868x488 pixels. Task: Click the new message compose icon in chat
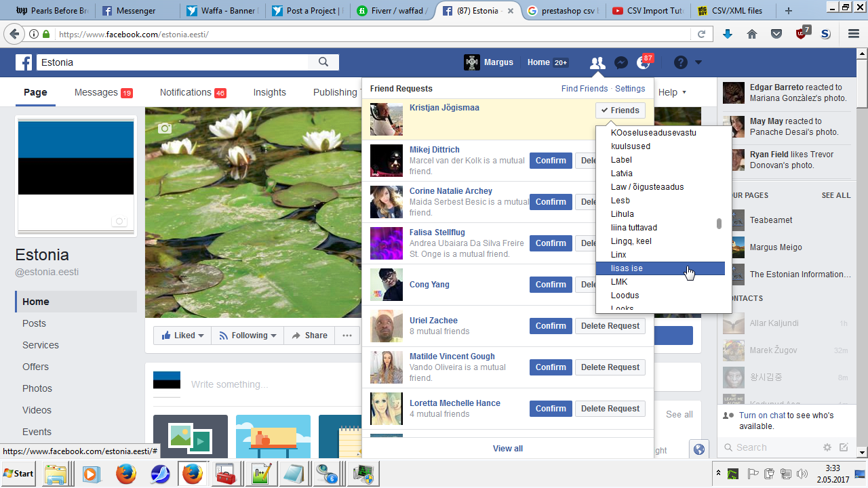(x=844, y=447)
